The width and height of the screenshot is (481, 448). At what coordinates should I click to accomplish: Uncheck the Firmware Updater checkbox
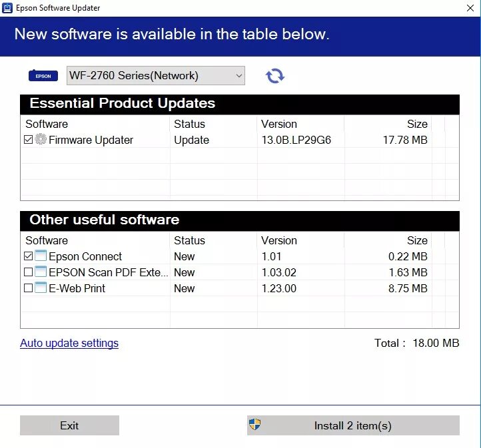tap(28, 139)
